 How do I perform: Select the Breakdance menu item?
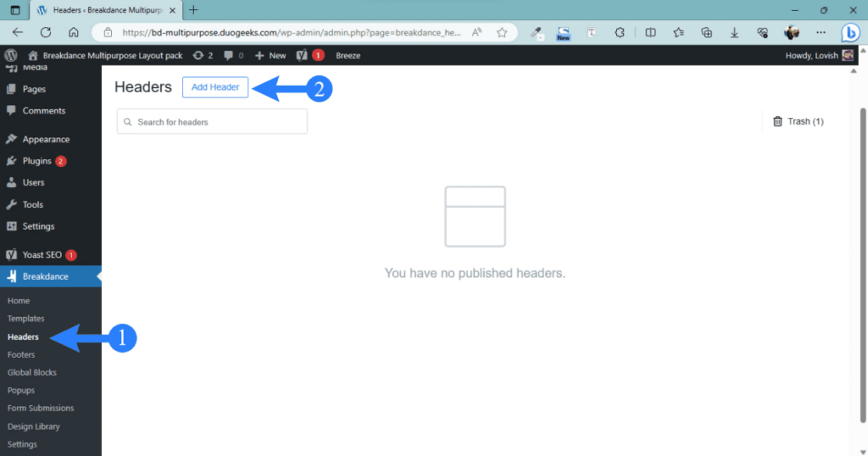pos(50,276)
